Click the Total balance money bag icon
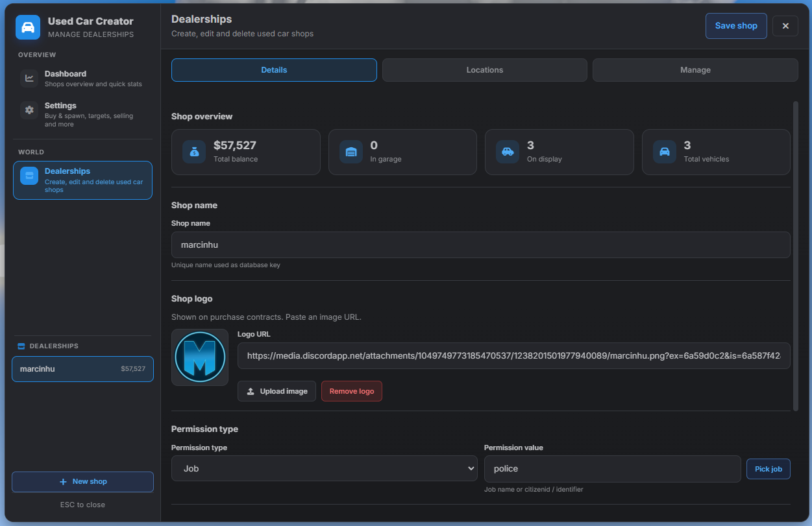 point(194,152)
